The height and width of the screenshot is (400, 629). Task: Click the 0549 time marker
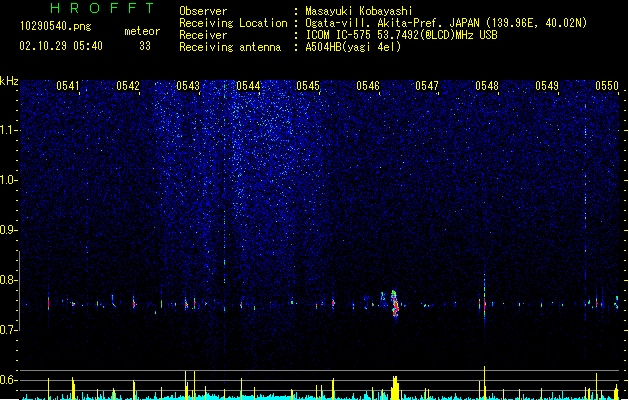[x=547, y=86]
